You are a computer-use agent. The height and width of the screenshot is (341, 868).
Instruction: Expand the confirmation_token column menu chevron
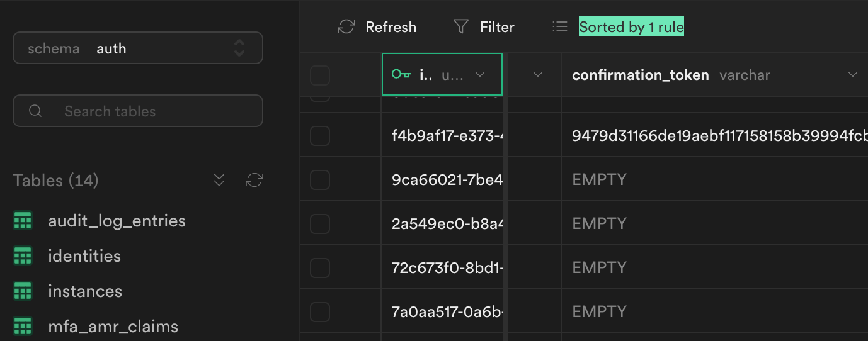tap(853, 74)
